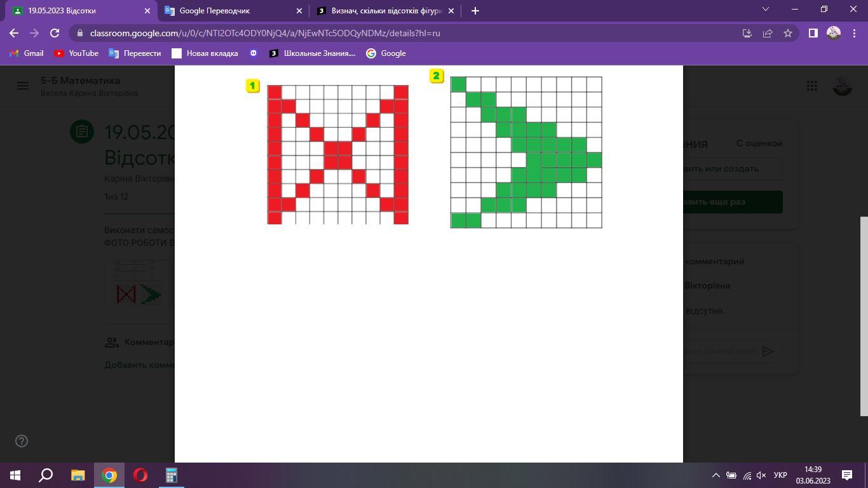Screen dimensions: 868x488
Task: Click the share page icon in address bar
Action: 768,33
